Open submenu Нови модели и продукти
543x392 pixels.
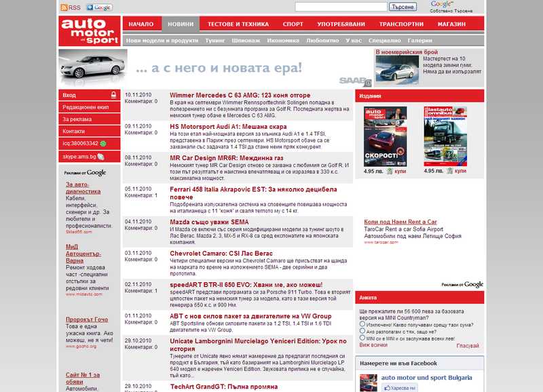coord(162,41)
